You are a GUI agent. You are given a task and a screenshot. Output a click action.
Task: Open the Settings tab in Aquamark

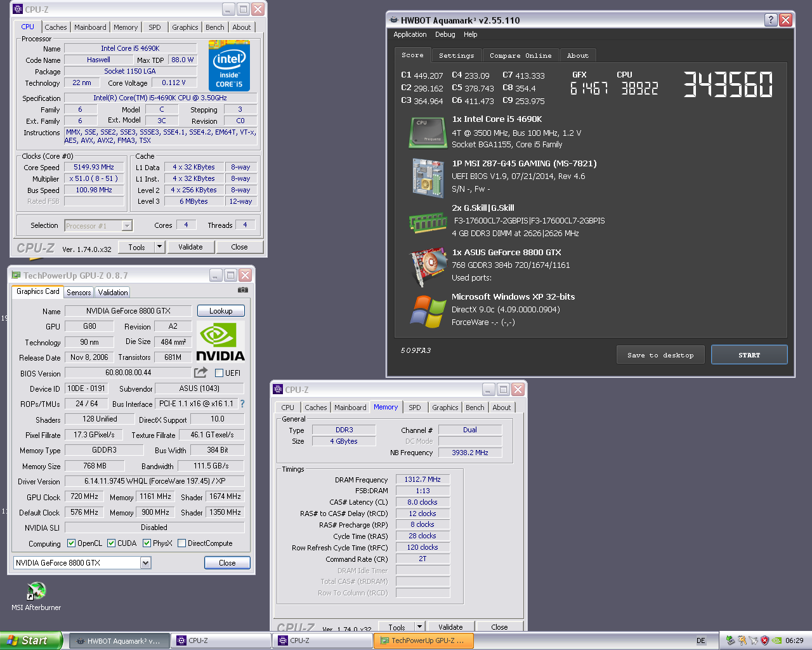click(457, 55)
